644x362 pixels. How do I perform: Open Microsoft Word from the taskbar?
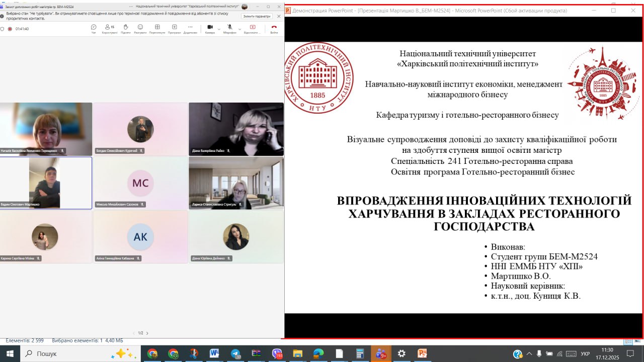(x=214, y=353)
